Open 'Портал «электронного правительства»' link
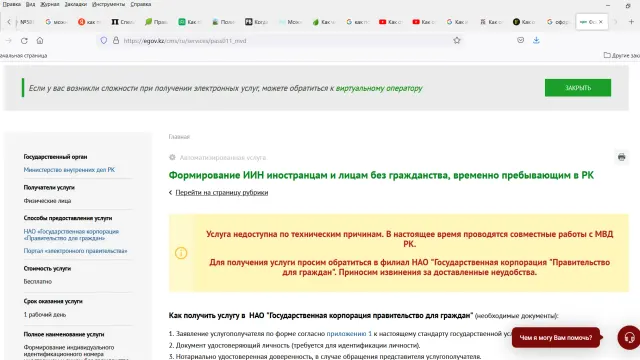 point(75,251)
